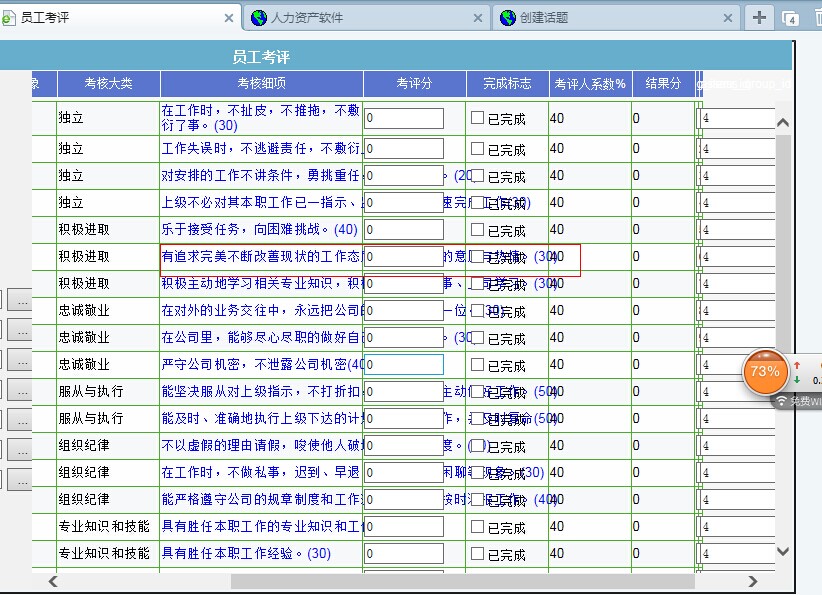Click 考评分 input for 严守公司机密 row
This screenshot has height=595, width=822.
coord(403,365)
